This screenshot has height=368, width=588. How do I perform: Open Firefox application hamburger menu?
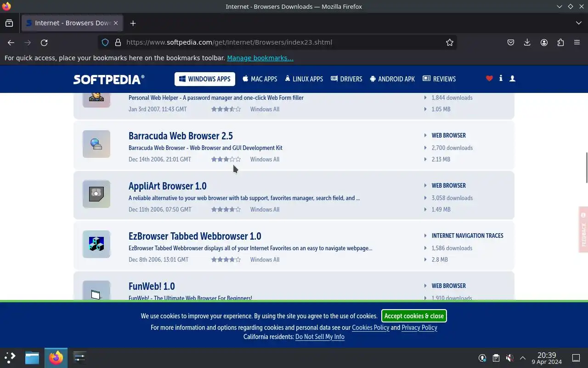click(577, 42)
